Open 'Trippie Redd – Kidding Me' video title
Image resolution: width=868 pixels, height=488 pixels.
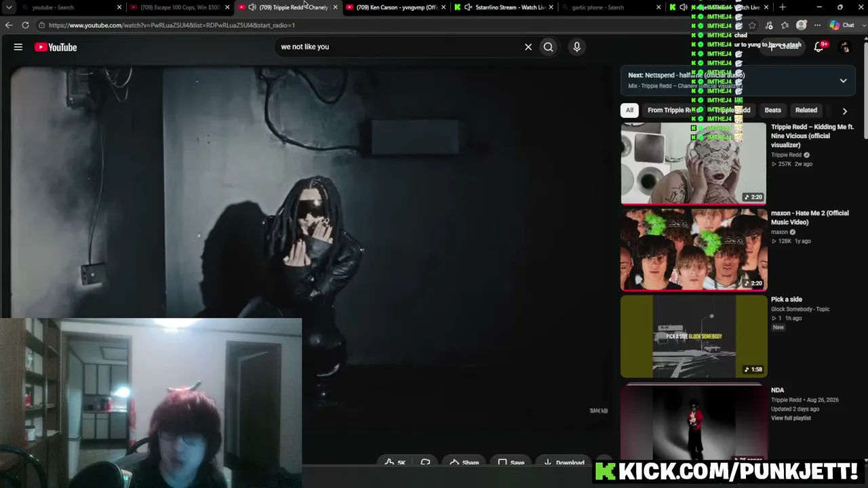pos(812,136)
